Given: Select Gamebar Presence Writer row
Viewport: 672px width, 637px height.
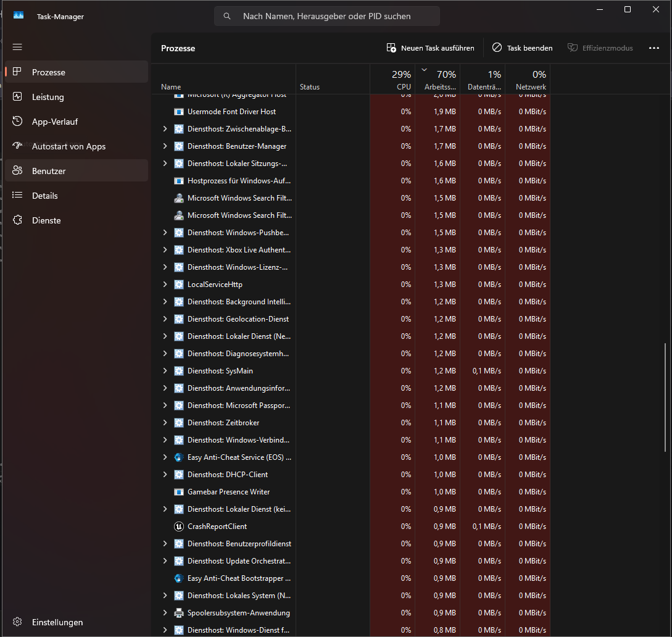Looking at the screenshot, I should click(x=351, y=492).
